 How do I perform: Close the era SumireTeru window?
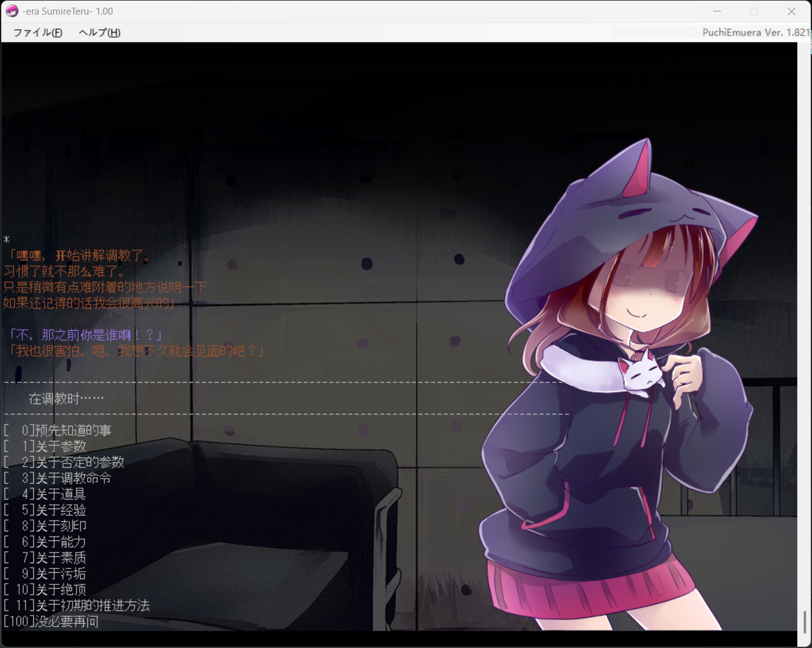792,11
